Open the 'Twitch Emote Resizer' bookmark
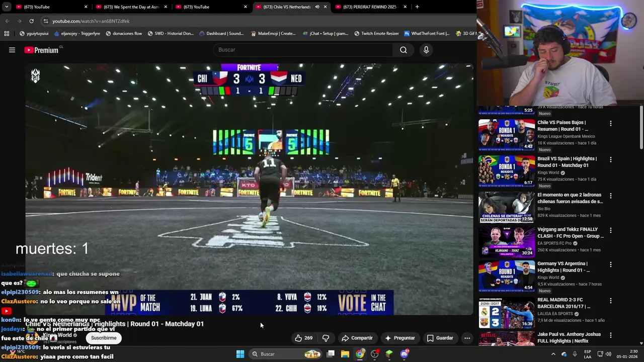This screenshot has height=362, width=644. (376, 34)
